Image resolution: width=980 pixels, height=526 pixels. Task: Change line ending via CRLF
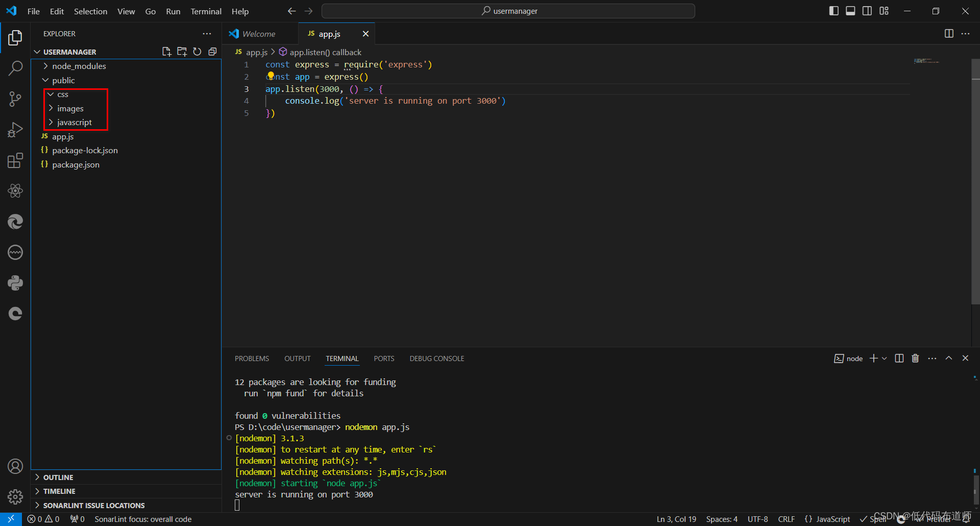click(x=786, y=519)
